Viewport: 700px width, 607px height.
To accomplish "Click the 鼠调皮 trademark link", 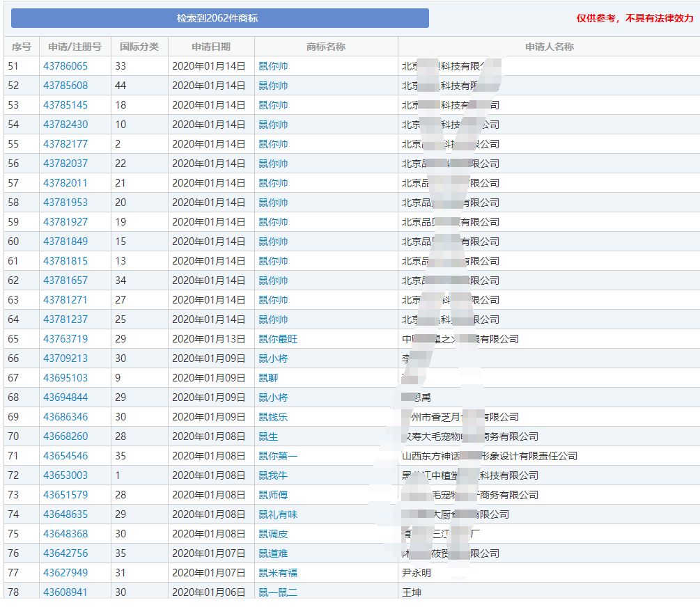I will click(273, 534).
